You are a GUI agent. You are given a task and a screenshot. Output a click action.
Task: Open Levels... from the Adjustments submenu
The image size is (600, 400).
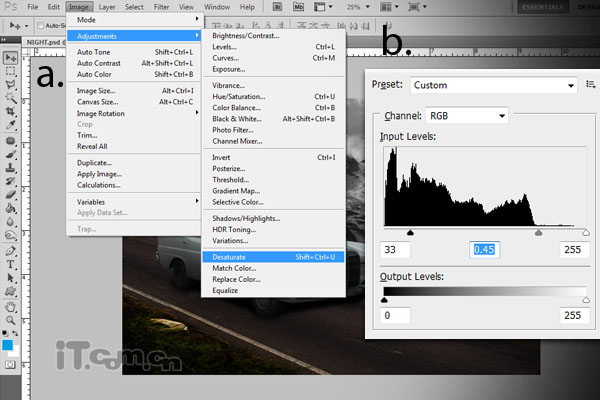pos(224,46)
